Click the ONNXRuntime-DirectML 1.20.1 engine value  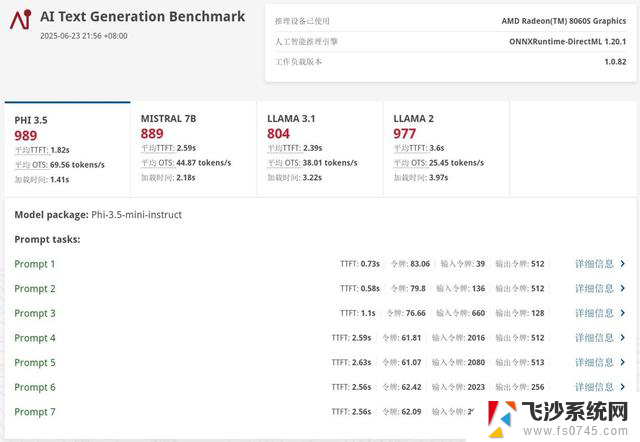(567, 41)
